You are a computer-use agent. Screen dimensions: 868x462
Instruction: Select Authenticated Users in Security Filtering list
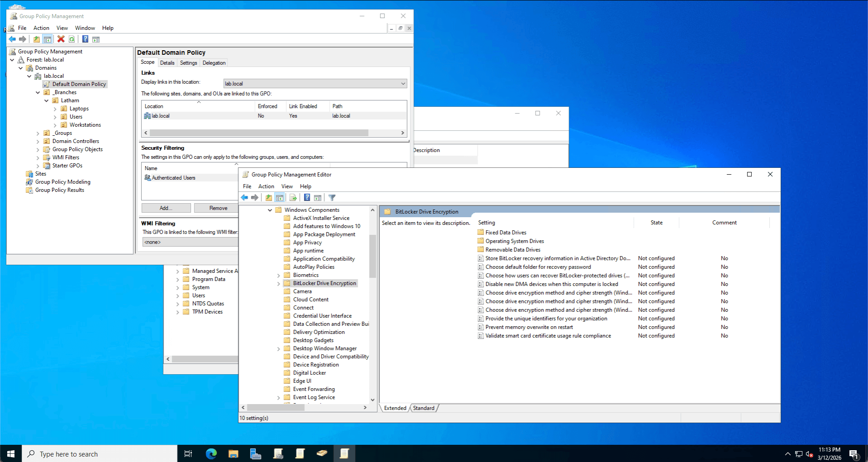click(174, 178)
